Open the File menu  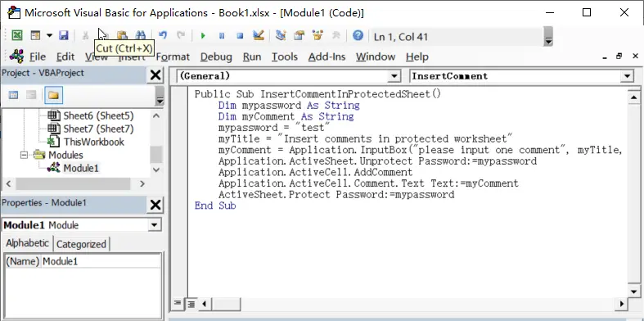(38, 57)
